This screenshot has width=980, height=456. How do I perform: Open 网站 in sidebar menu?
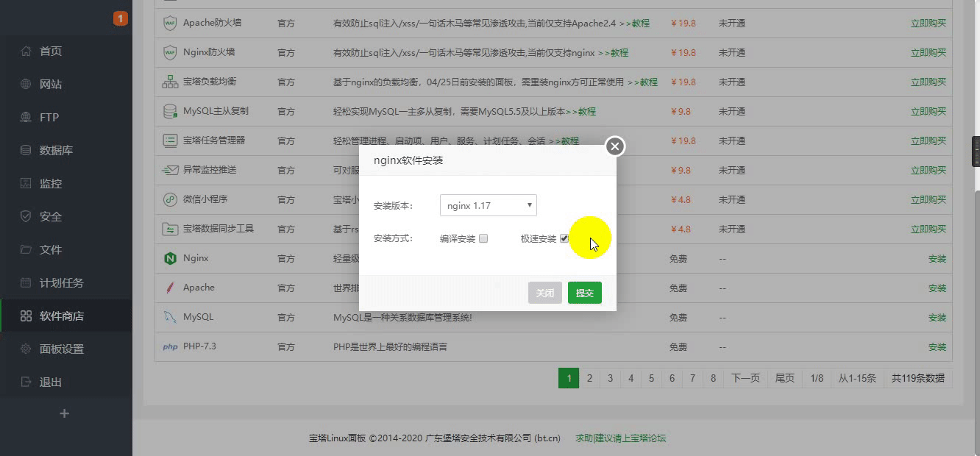coord(51,85)
